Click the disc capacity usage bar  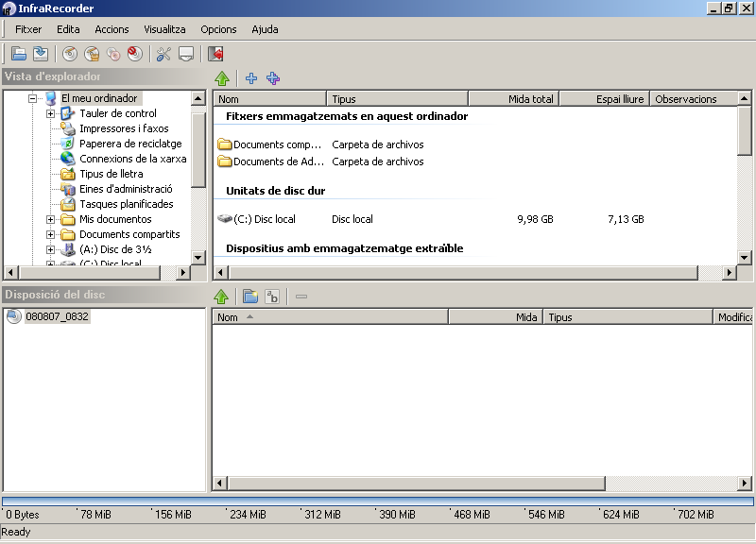pyautogui.click(x=378, y=501)
